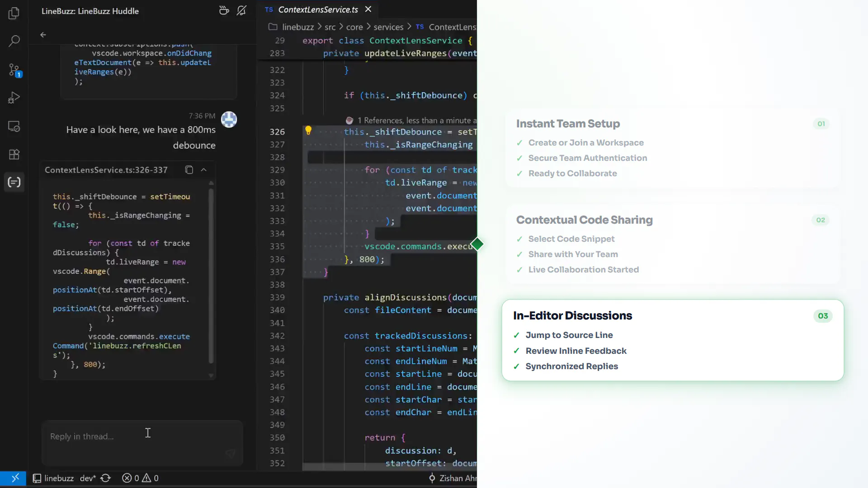The image size is (868, 488).
Task: Click the sticky line "private updateLiveRanges"
Action: click(x=400, y=53)
